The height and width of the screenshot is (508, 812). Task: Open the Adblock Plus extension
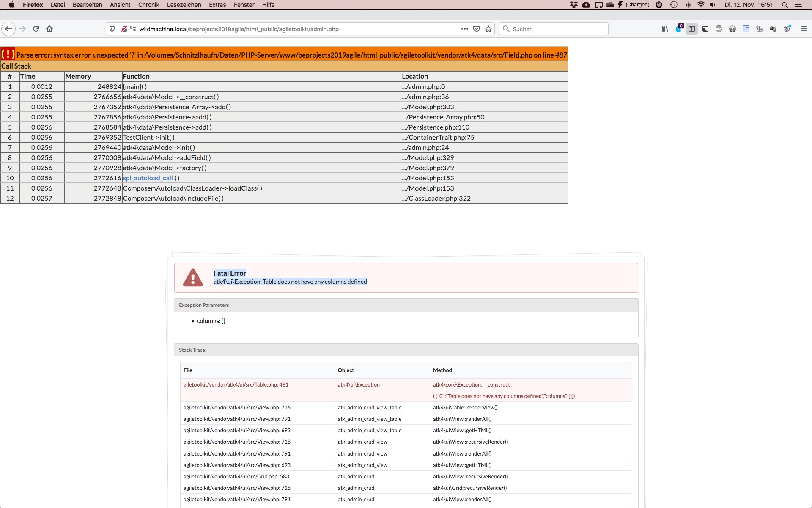719,29
